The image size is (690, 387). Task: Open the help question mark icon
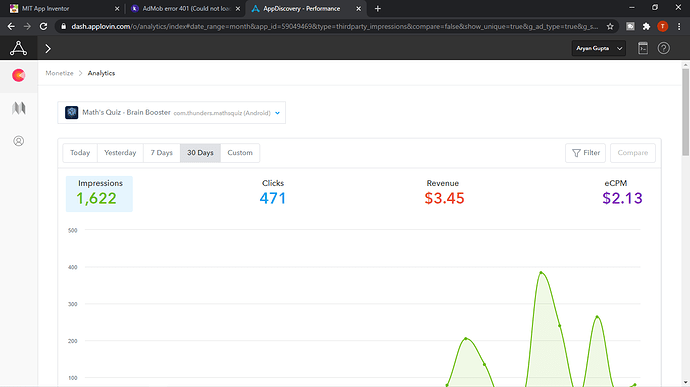tap(664, 48)
